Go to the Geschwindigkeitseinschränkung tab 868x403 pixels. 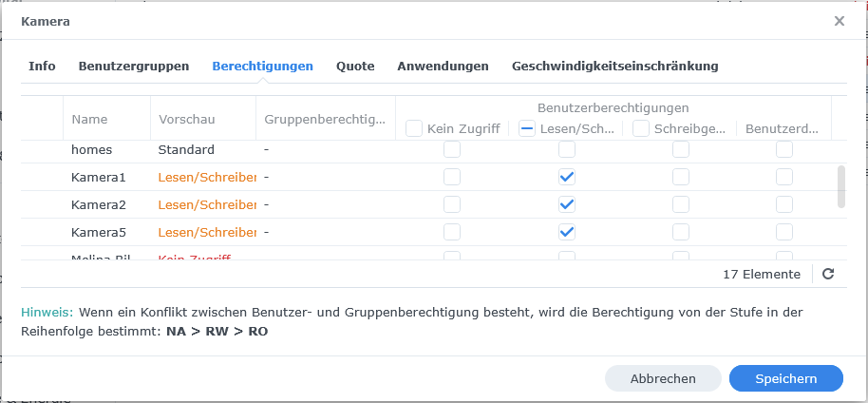coord(614,67)
